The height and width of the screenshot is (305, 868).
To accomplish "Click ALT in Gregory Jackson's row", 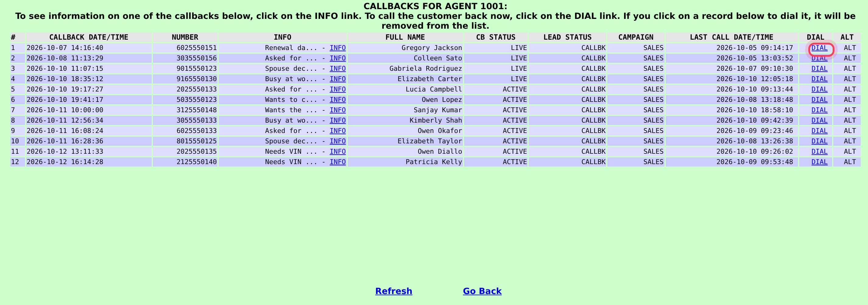I will [849, 48].
